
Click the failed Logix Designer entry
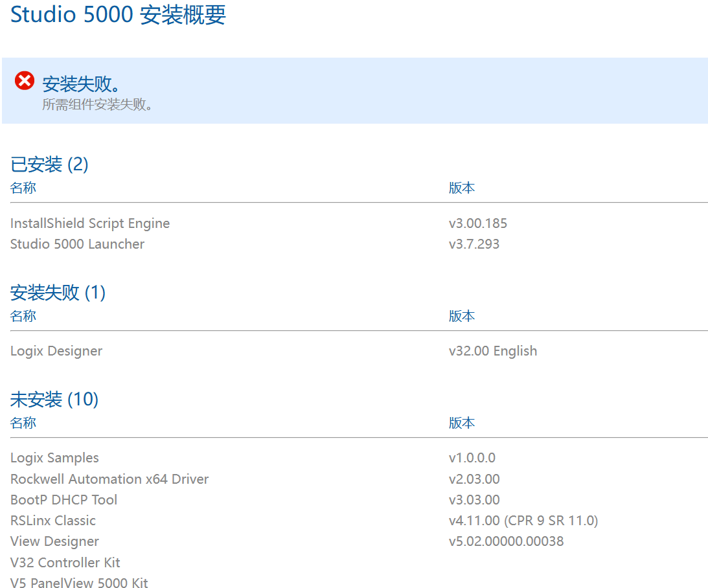click(x=56, y=351)
